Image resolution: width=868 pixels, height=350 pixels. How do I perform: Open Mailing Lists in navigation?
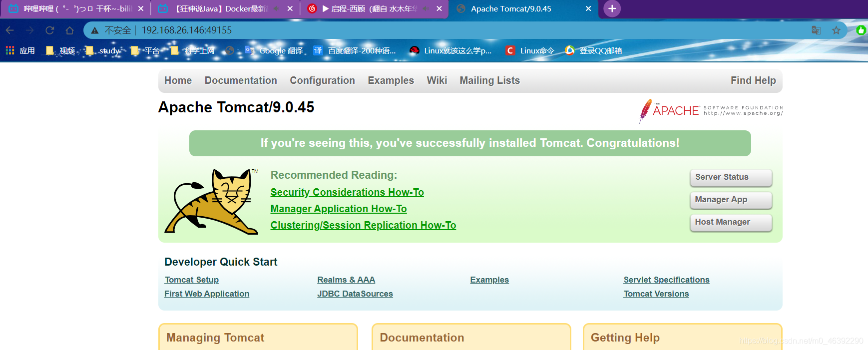(490, 80)
